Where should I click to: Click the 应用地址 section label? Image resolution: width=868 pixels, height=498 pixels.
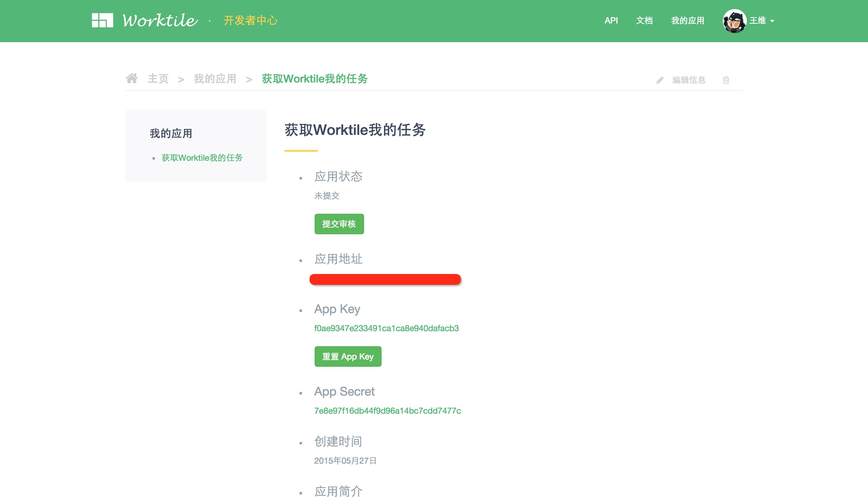[x=338, y=259]
